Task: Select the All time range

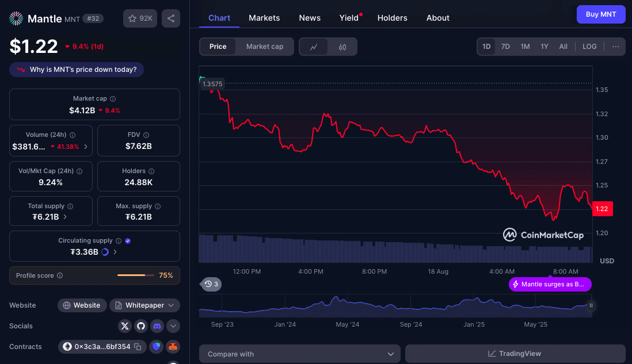Action: point(563,47)
